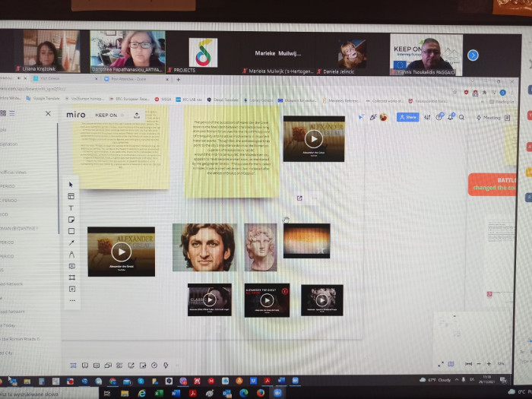Switch to the Post Attendee - Zoom tab

pyautogui.click(x=136, y=79)
